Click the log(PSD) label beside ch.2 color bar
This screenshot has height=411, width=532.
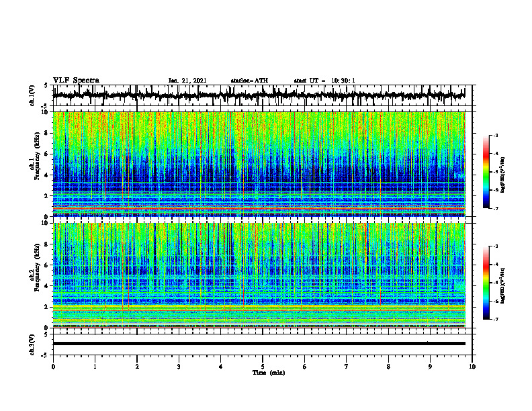pyautogui.click(x=503, y=285)
